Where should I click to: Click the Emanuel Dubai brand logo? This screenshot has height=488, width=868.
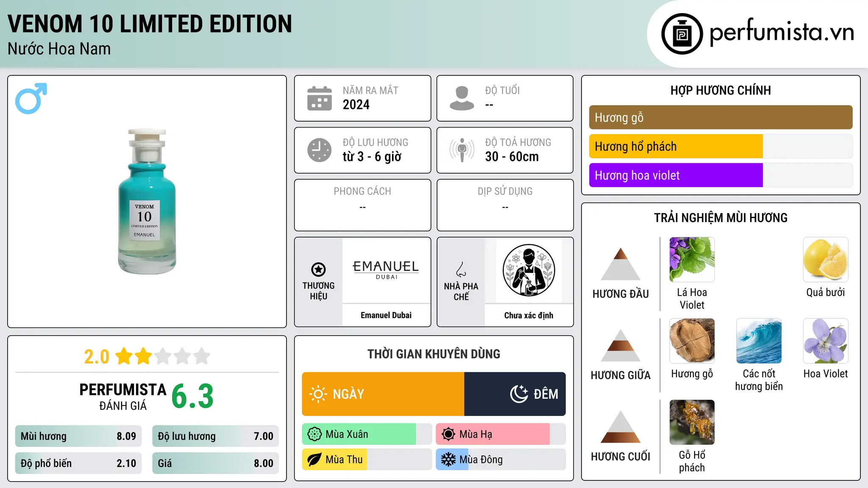(386, 270)
